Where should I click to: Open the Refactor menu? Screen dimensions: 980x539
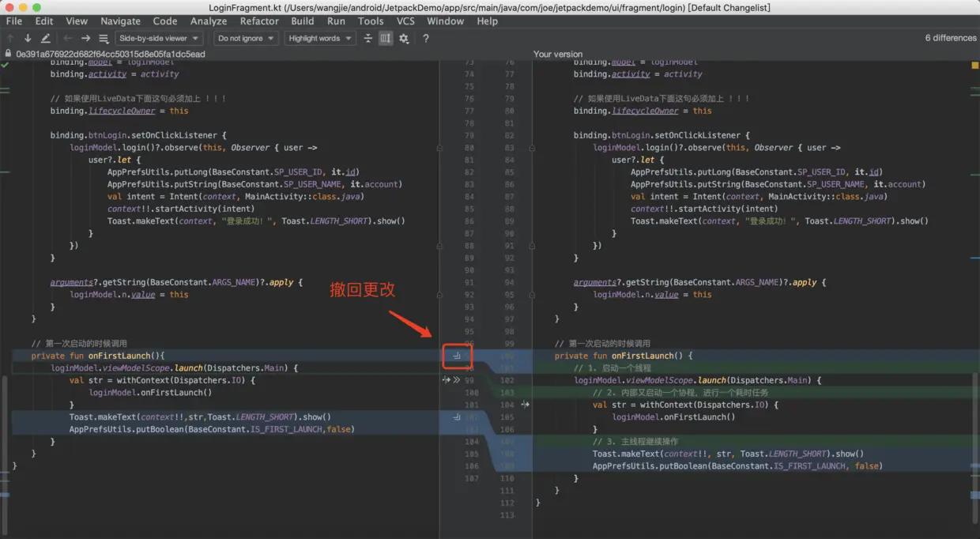pyautogui.click(x=259, y=21)
